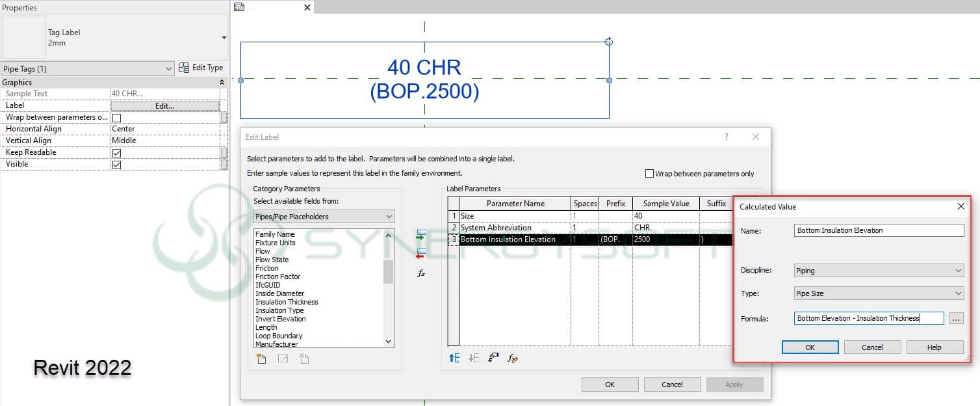Click the add parameter to label arrow

click(x=421, y=234)
